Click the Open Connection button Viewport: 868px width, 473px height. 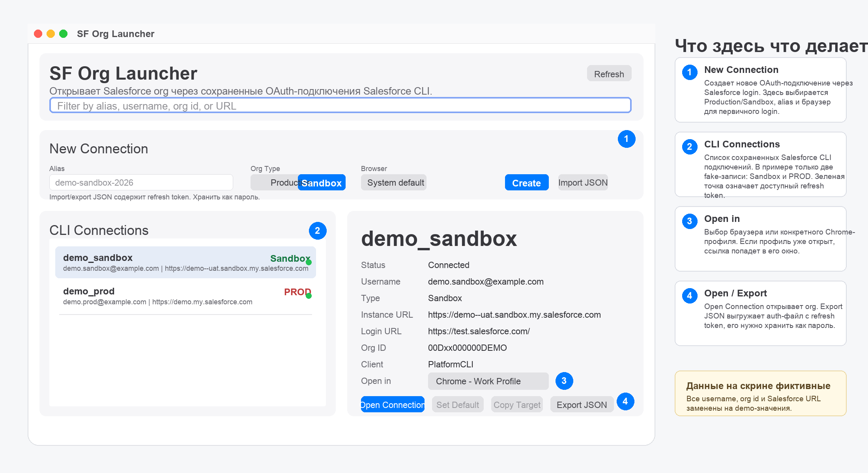(x=393, y=404)
